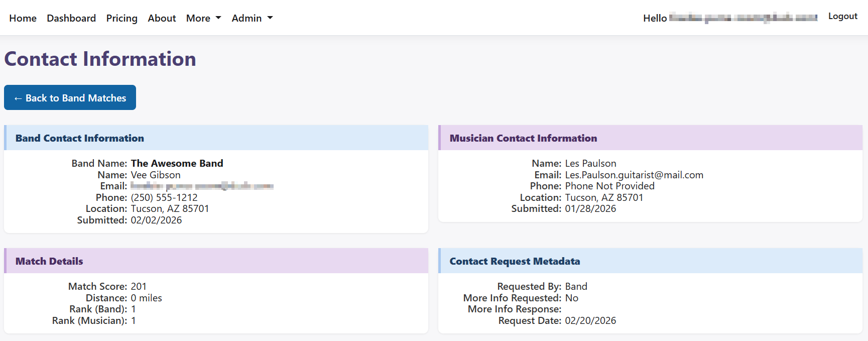The image size is (868, 341).
Task: Click Les Paulson's email address link
Action: coord(635,175)
